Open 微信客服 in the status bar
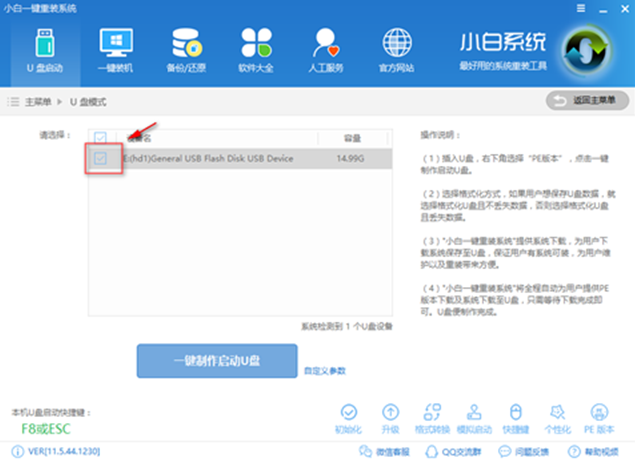Viewport: 635px width, 467px height. 384,452
